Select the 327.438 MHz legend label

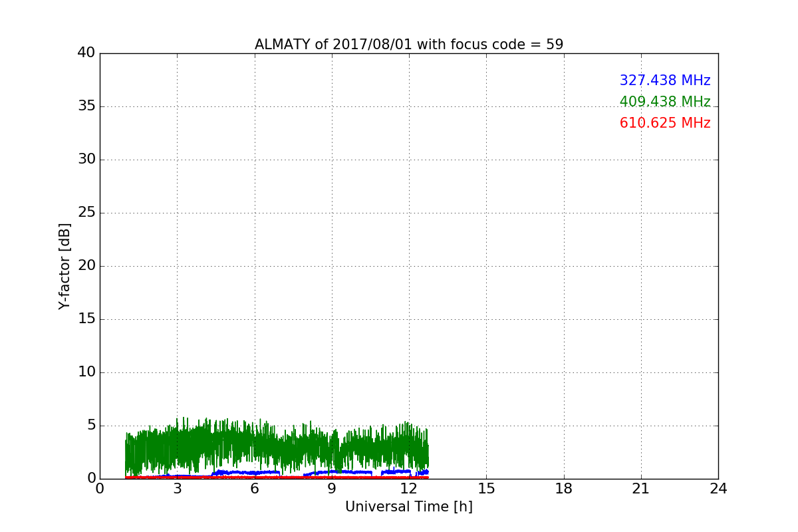click(665, 80)
